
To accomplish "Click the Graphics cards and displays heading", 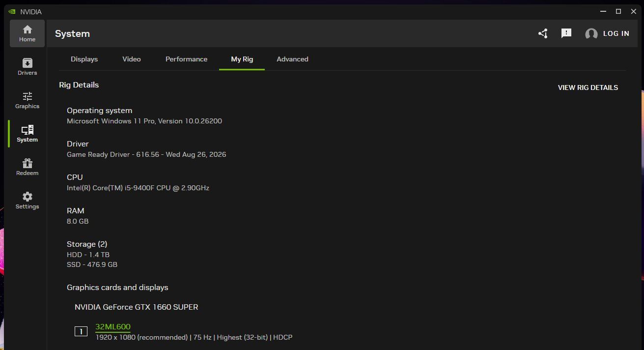I will coord(117,288).
